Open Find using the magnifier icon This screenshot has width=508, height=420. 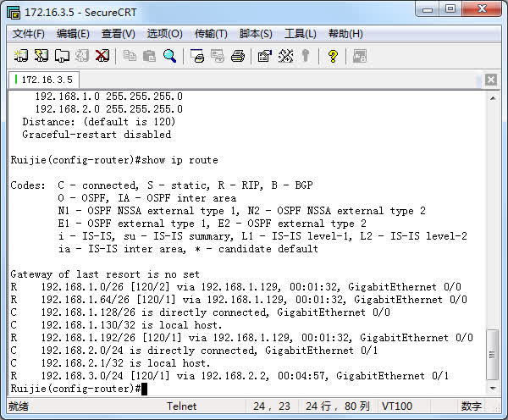point(169,56)
